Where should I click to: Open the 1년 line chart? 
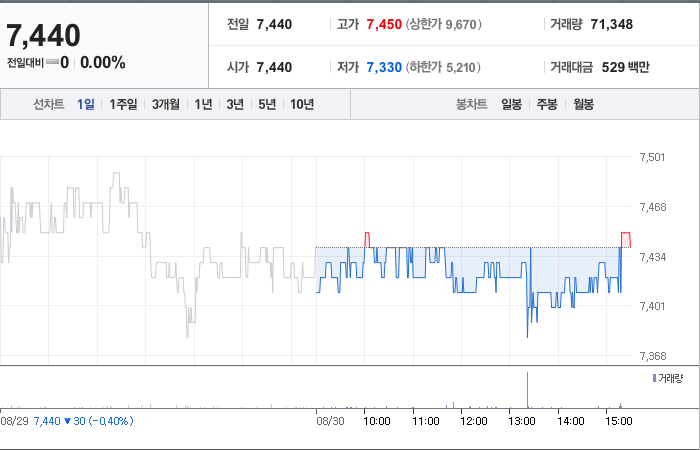203,104
